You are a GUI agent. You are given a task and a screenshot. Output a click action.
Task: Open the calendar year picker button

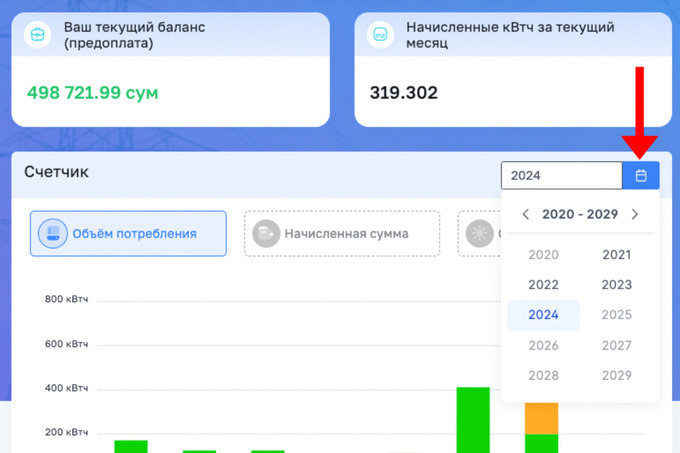[641, 175]
